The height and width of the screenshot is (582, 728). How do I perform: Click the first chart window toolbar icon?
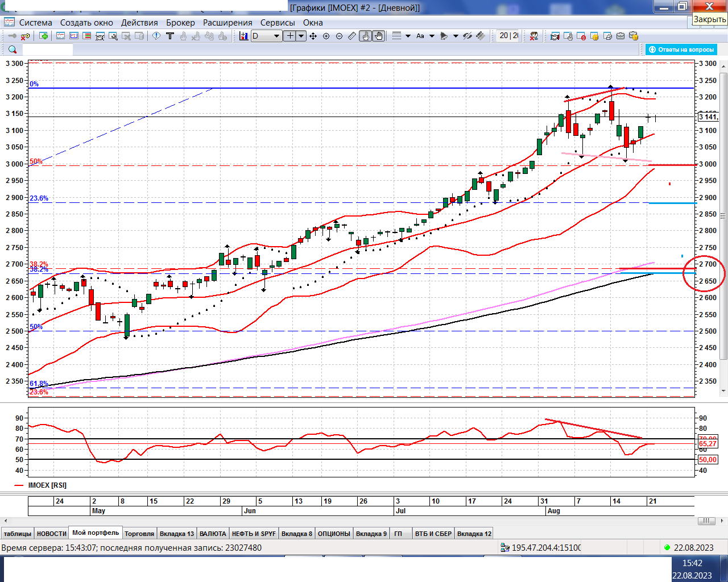pyautogui.click(x=60, y=36)
